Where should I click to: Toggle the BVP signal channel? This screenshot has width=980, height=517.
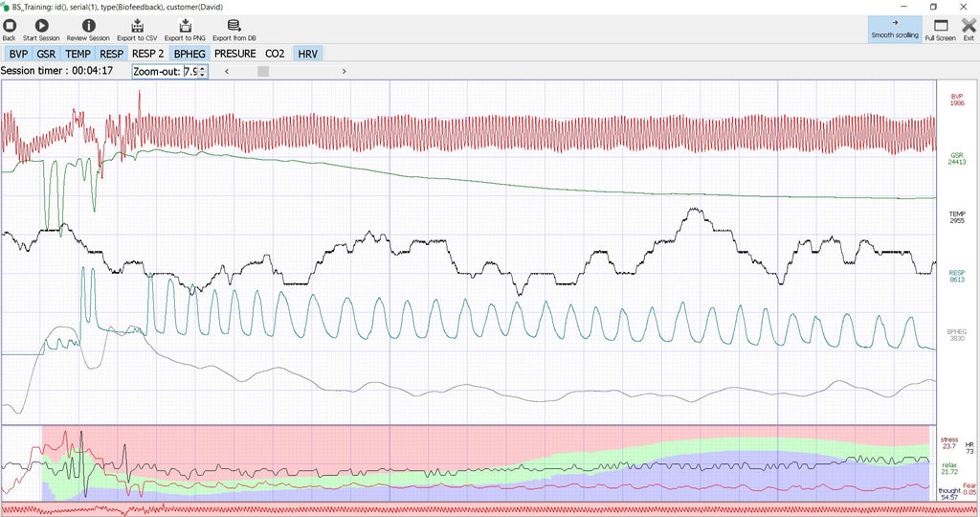(x=18, y=54)
